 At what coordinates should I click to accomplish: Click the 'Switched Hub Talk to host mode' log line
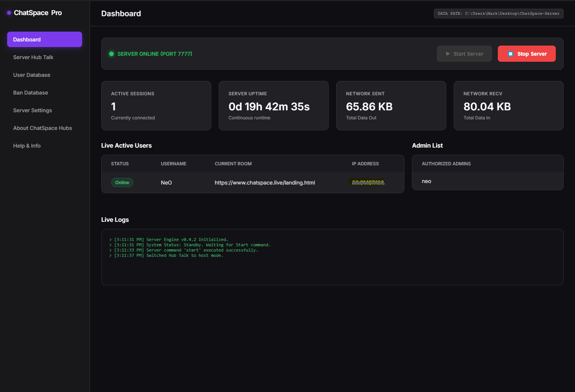pyautogui.click(x=166, y=255)
